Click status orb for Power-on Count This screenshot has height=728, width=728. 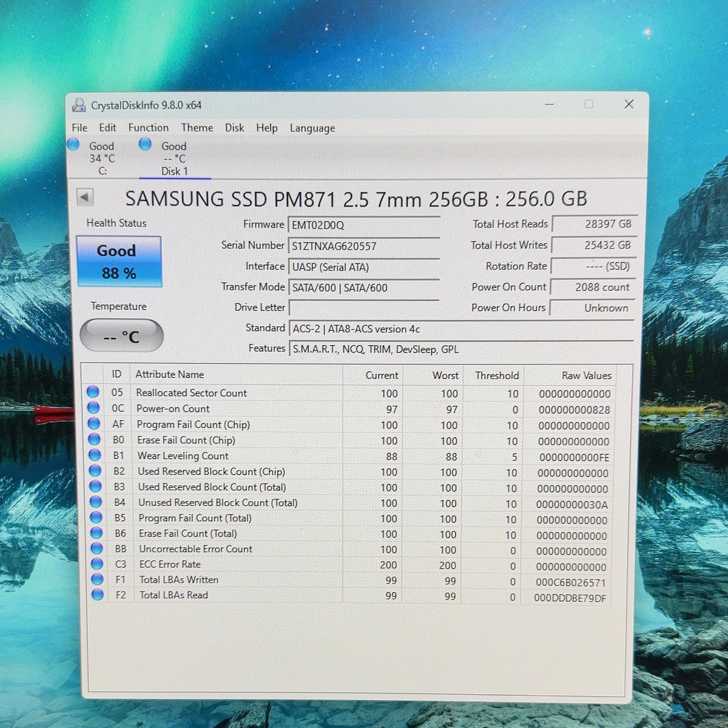pyautogui.click(x=93, y=408)
